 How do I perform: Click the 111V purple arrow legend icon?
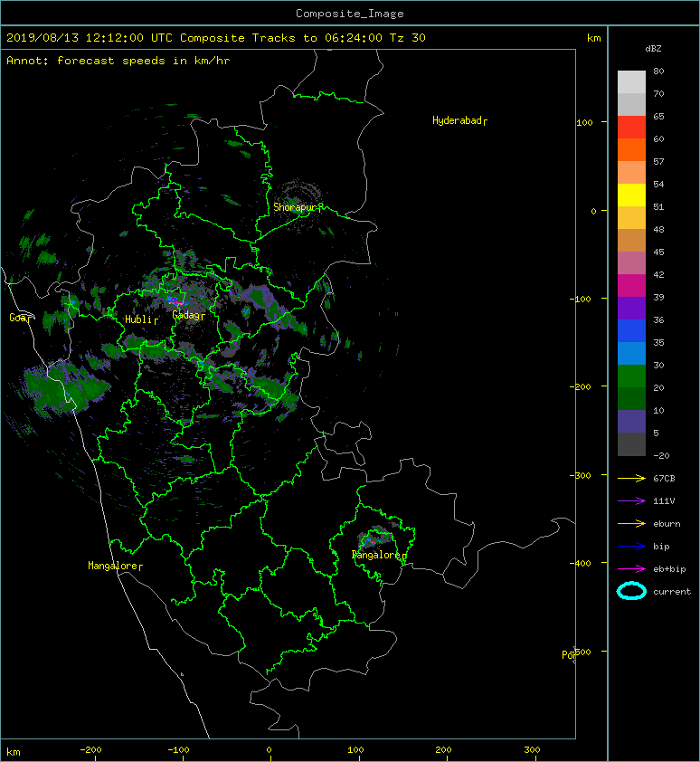point(631,500)
